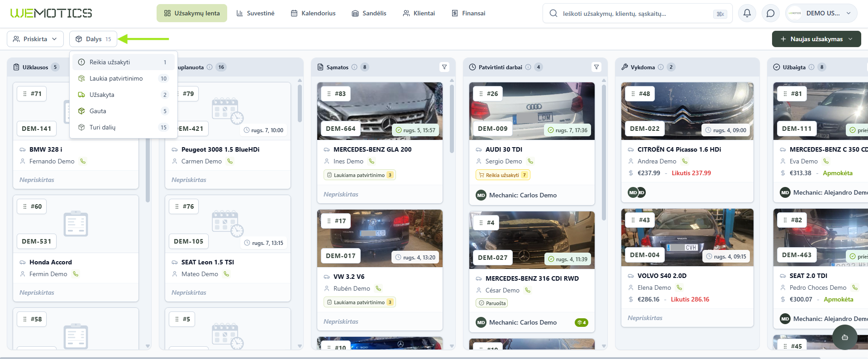The height and width of the screenshot is (359, 868).
Task: Navigate to the Klientai tab
Action: (419, 13)
